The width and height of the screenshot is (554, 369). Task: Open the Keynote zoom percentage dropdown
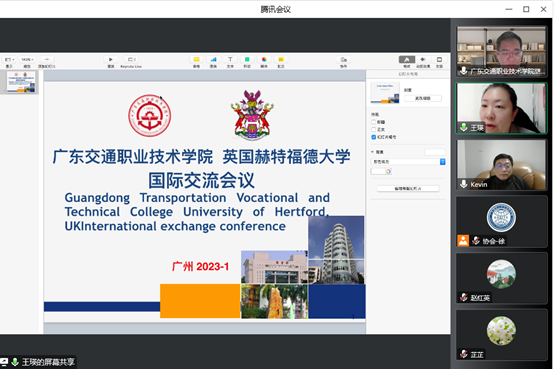(x=27, y=59)
